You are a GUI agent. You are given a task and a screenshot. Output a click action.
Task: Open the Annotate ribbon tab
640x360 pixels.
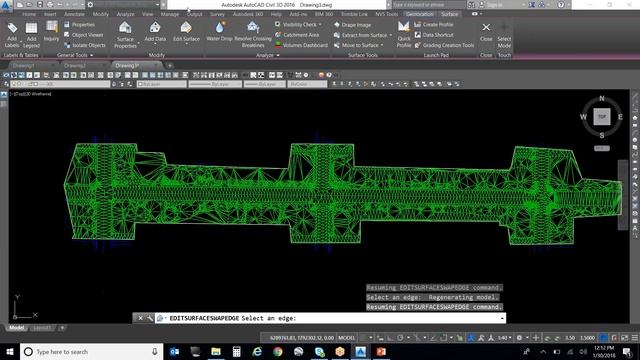coord(74,14)
